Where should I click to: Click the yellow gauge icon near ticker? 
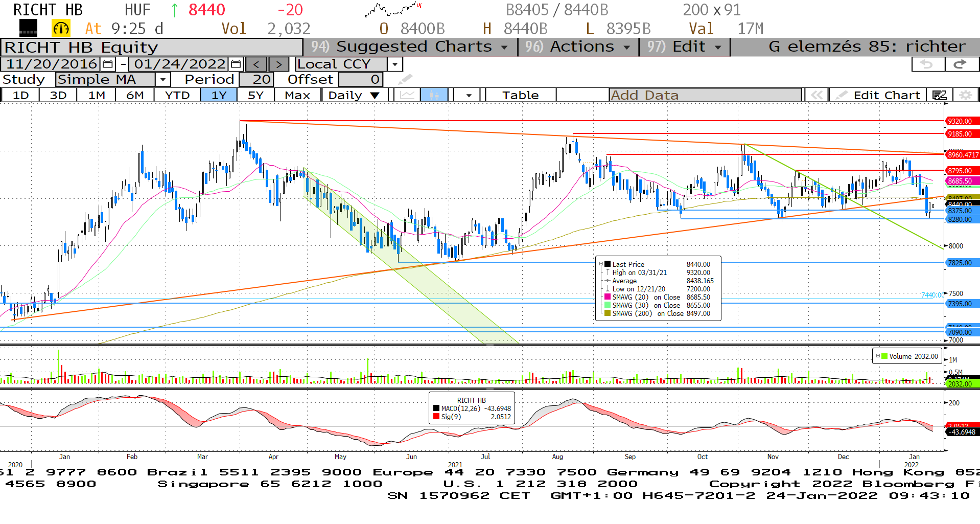click(61, 28)
